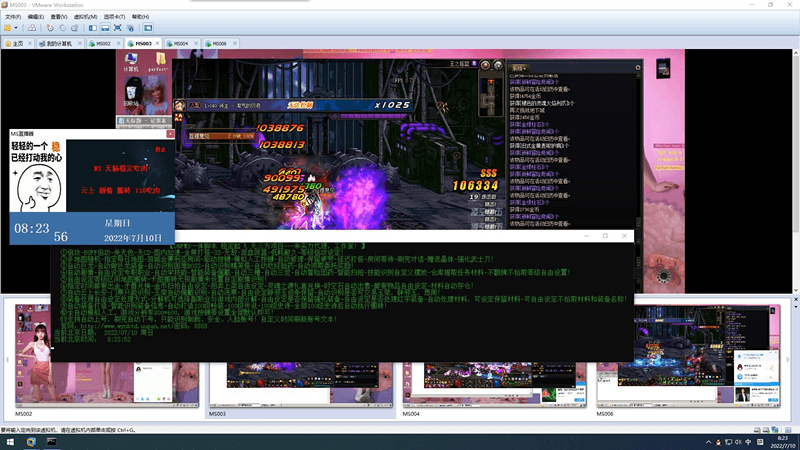Click the thumbnail bar right scroll arrow
Screen dimensions: 800x450
tap(787, 360)
